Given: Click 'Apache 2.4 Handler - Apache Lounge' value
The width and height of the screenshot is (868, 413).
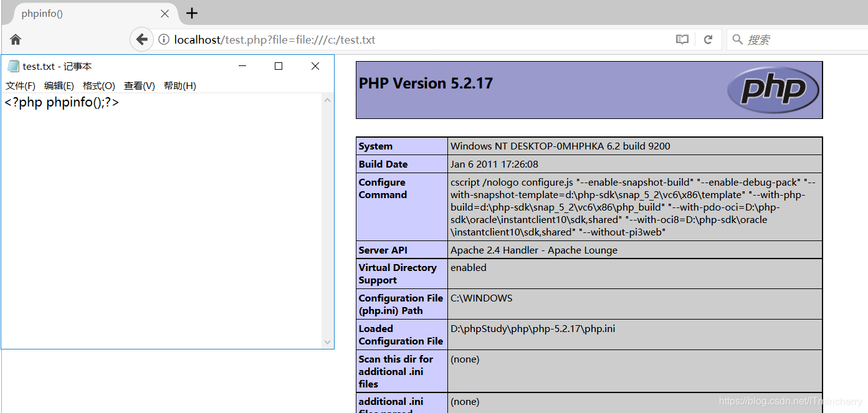Looking at the screenshot, I should pyautogui.click(x=534, y=250).
